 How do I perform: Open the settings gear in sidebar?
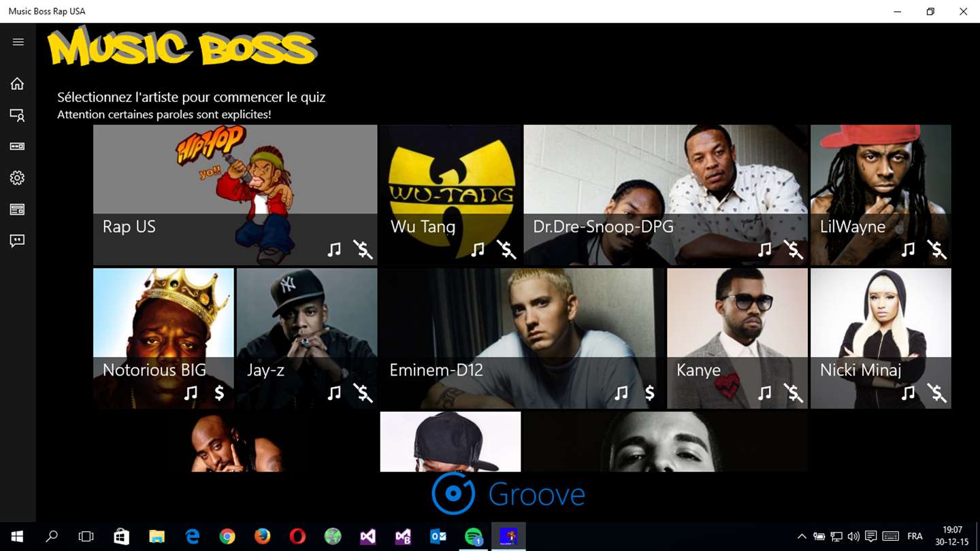coord(17,178)
